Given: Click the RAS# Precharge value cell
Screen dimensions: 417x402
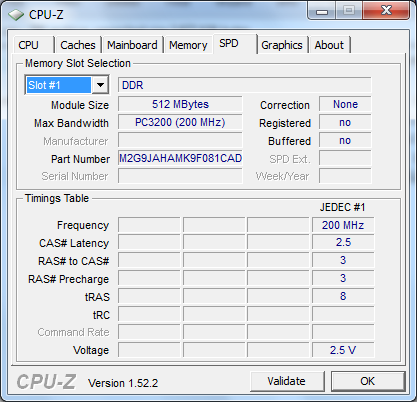Looking at the screenshot, I should pyautogui.click(x=343, y=278).
